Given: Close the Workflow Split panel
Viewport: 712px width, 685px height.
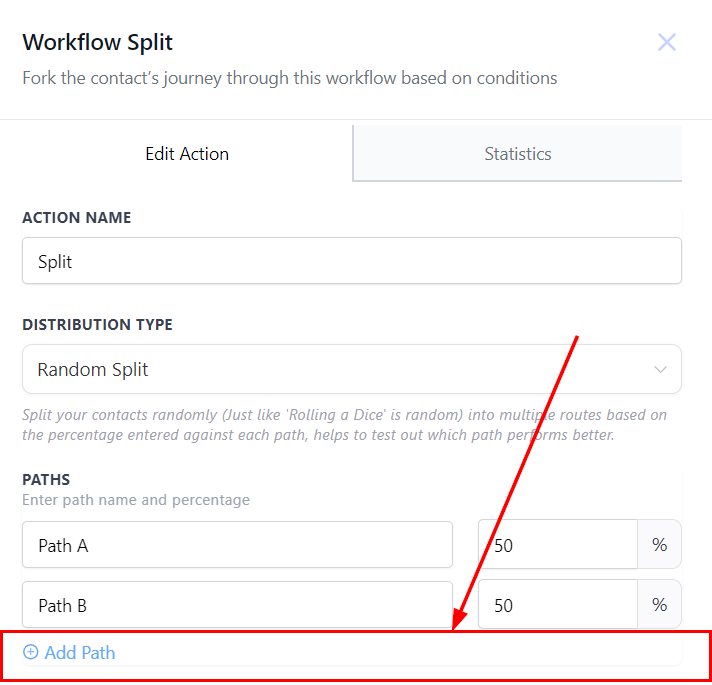Looking at the screenshot, I should point(667,42).
